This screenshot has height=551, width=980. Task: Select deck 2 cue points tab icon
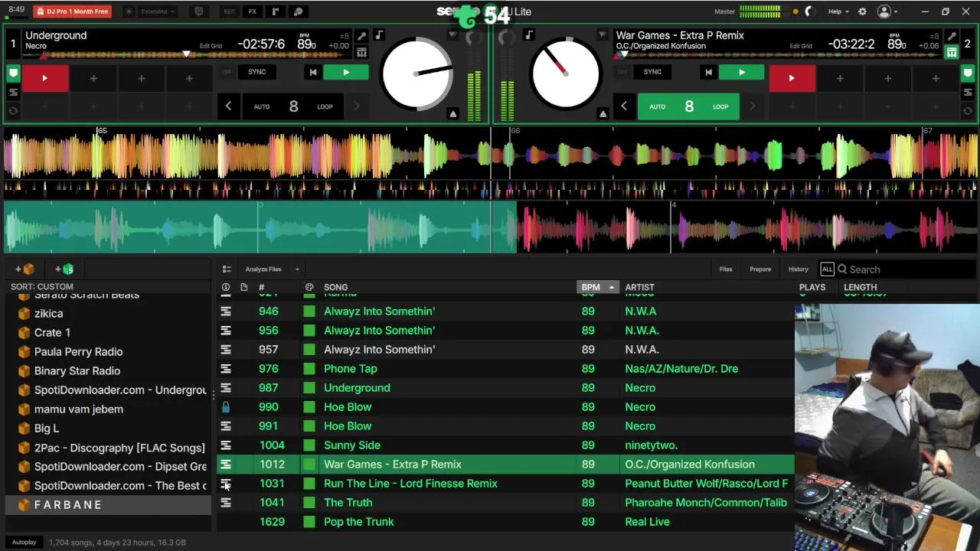[x=968, y=73]
